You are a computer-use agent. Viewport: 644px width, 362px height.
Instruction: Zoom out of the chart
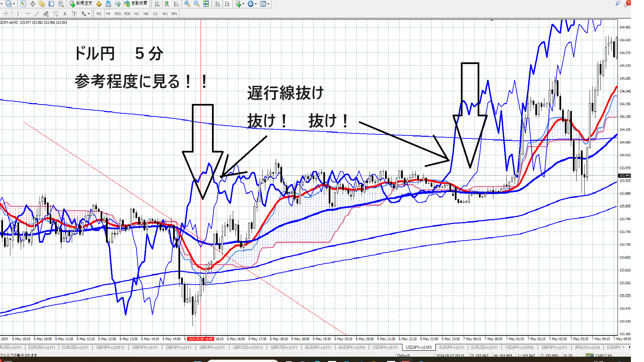[x=196, y=4]
